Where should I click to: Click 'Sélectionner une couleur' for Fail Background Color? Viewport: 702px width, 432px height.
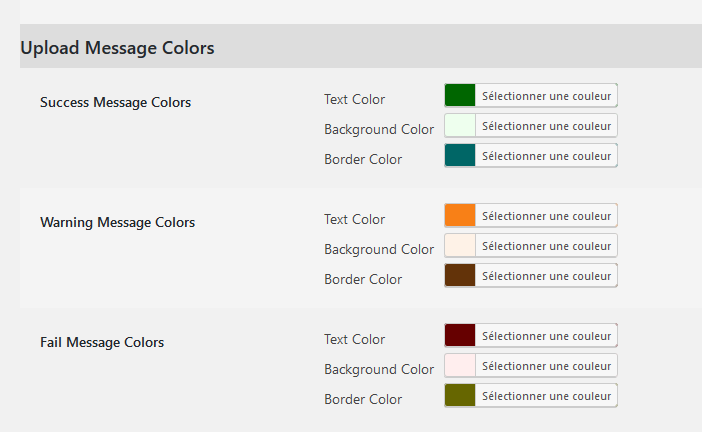pos(546,366)
